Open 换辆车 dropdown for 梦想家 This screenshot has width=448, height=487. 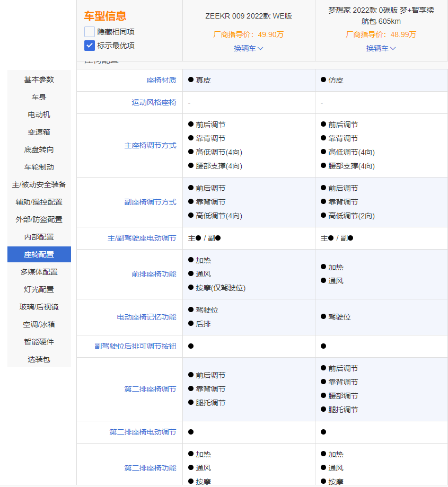tap(381, 48)
